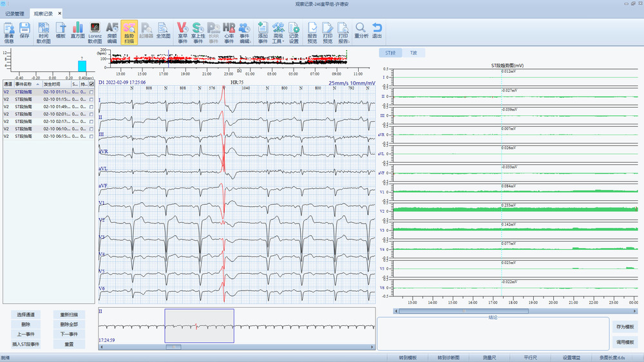
Task: Open 室早事件 ventricular premature events
Action: click(182, 30)
